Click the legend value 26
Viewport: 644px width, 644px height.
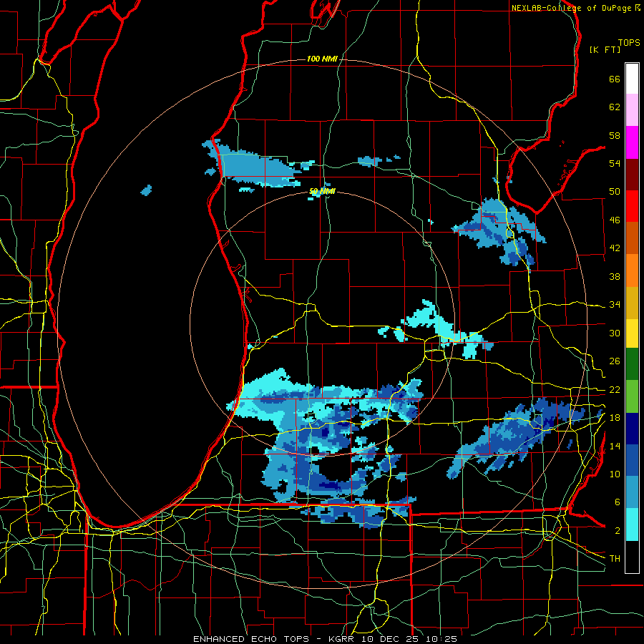[615, 361]
